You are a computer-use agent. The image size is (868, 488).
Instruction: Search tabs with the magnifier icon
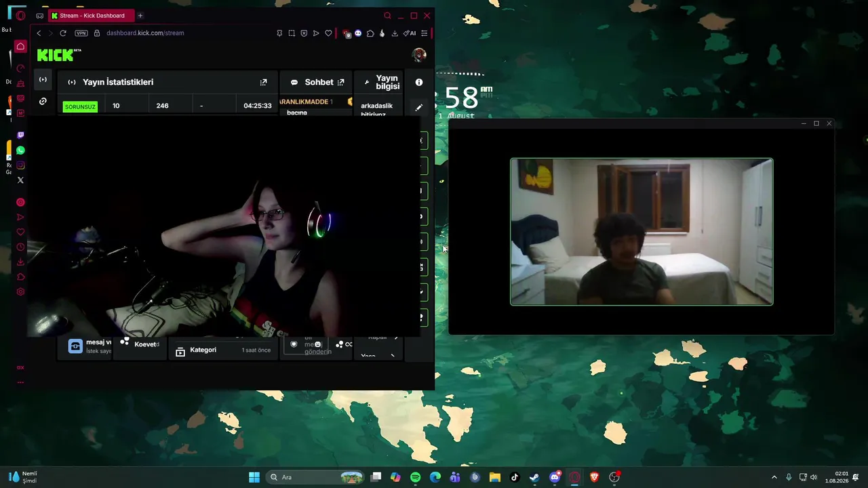click(387, 16)
